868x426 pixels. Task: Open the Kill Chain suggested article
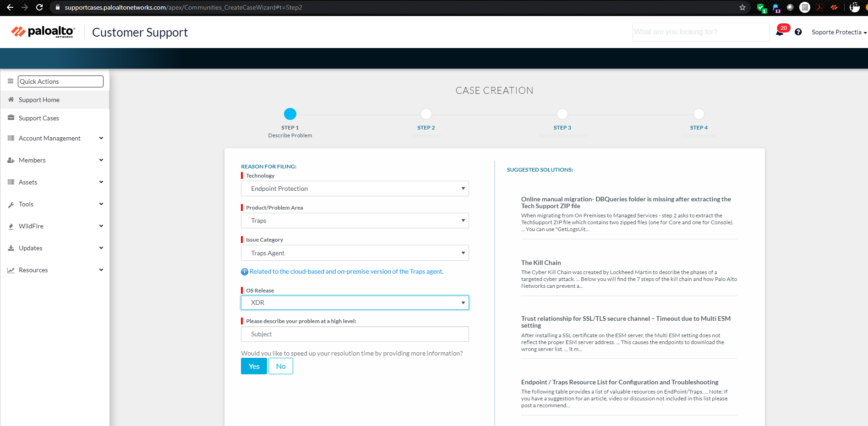tap(541, 263)
